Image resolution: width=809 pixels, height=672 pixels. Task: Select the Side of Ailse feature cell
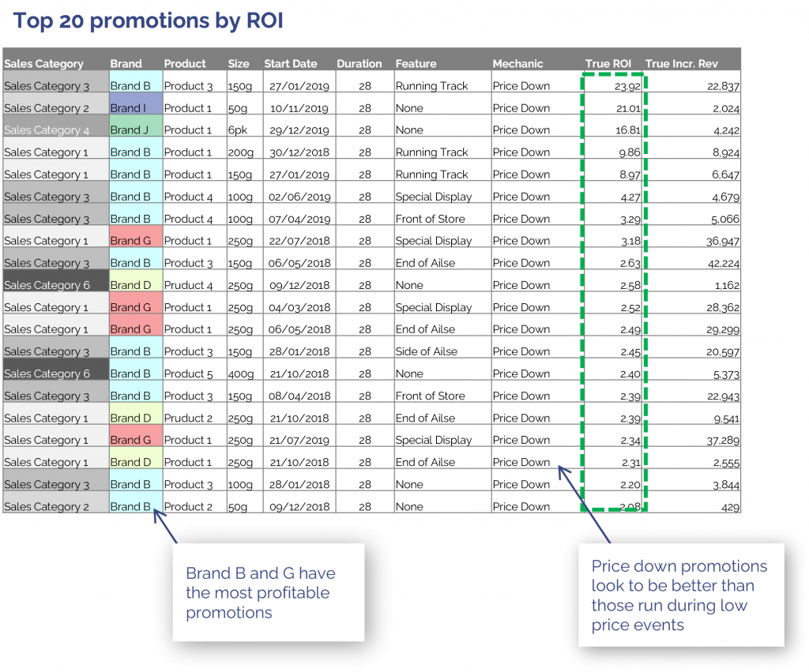click(427, 351)
